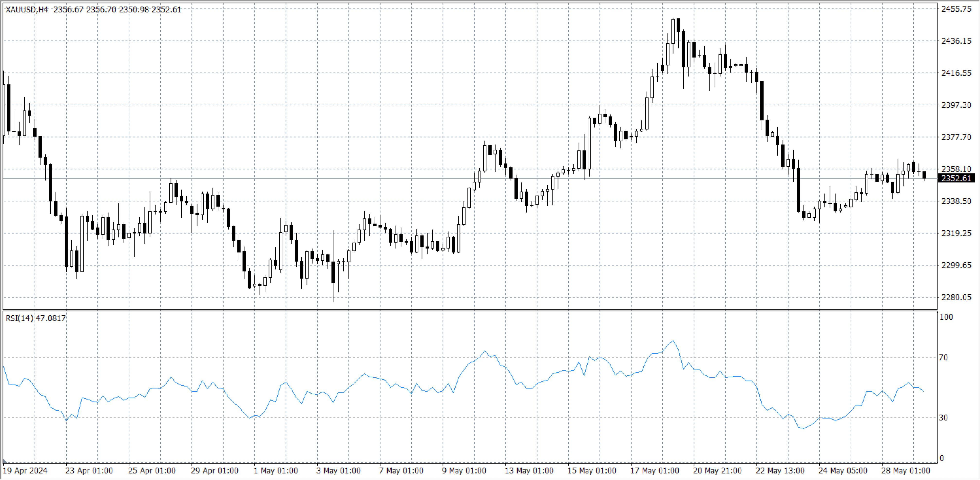Click the 2397.30 price scale label
The height and width of the screenshot is (480, 980).
[956, 105]
